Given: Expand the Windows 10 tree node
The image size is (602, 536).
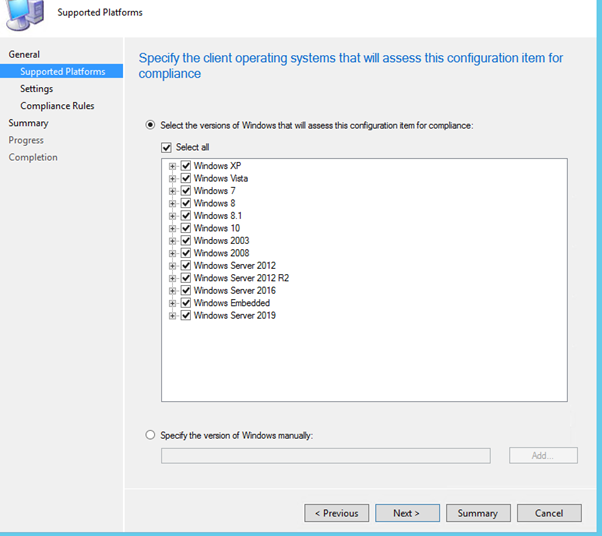Looking at the screenshot, I should (172, 228).
